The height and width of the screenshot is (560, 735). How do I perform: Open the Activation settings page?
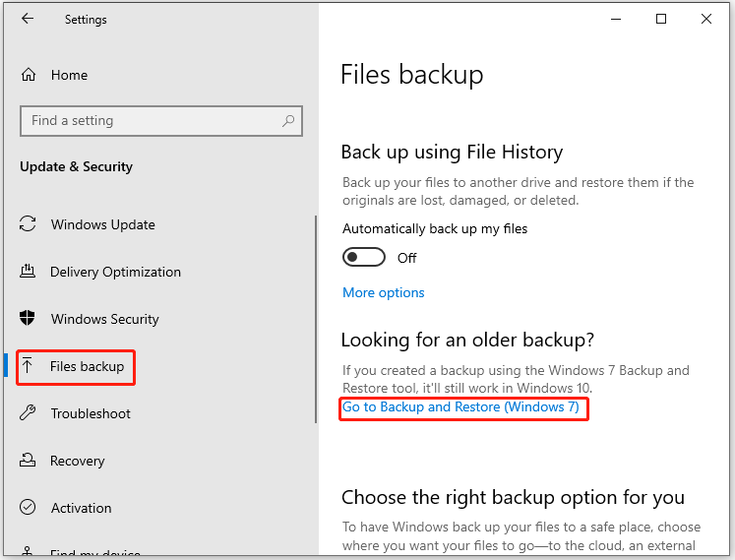pyautogui.click(x=81, y=508)
